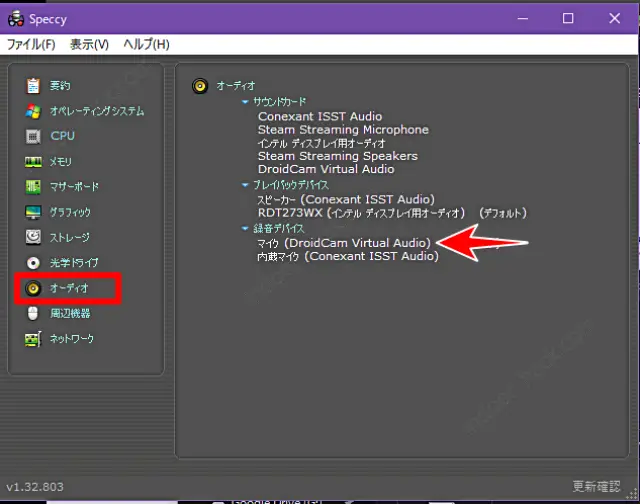Click the v1.32.803 version label
This screenshot has height=504, width=640.
[35, 487]
